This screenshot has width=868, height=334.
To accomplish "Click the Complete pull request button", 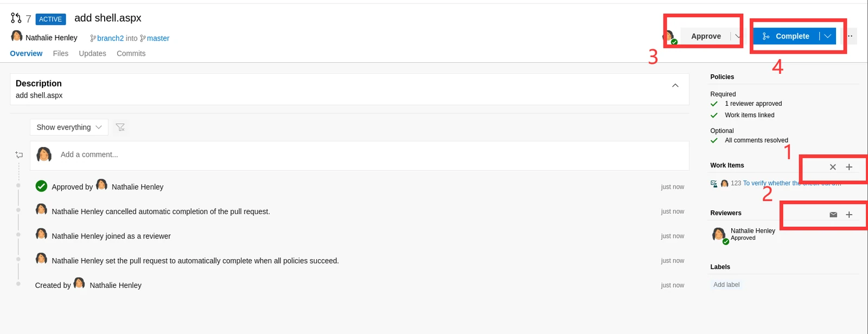I will click(786, 36).
